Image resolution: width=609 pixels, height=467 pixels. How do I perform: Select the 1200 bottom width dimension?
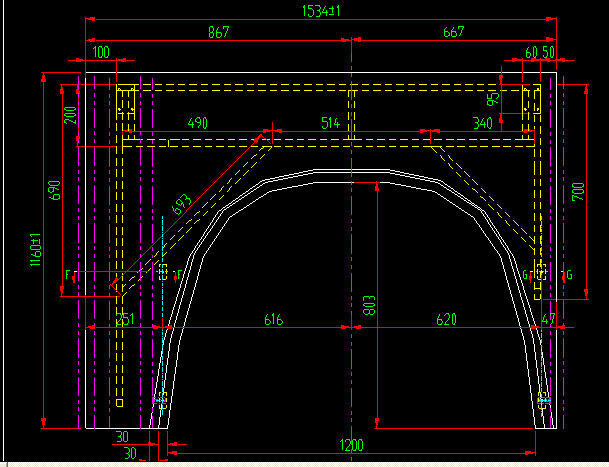[x=351, y=446]
